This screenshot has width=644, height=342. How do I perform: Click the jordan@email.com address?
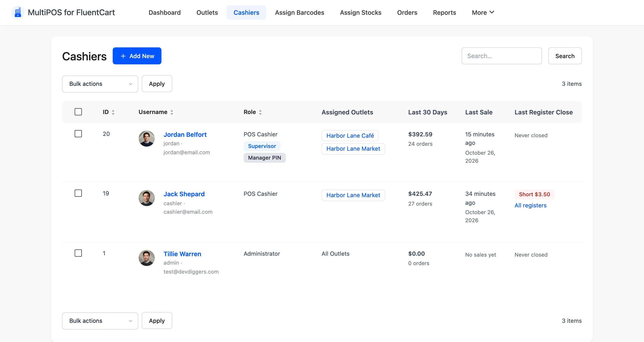pos(186,152)
